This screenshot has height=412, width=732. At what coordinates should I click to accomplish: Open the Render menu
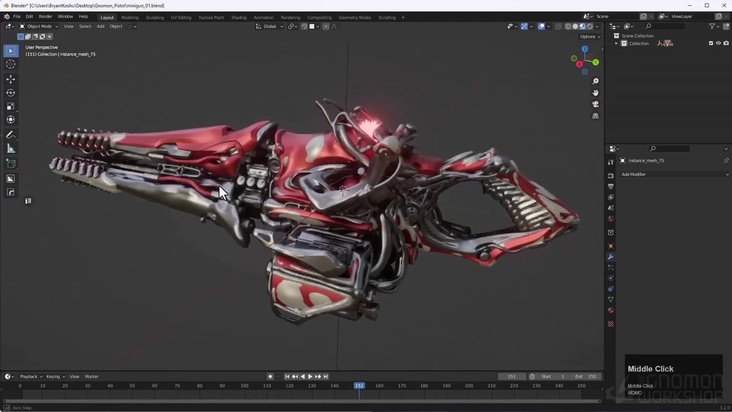click(x=45, y=16)
